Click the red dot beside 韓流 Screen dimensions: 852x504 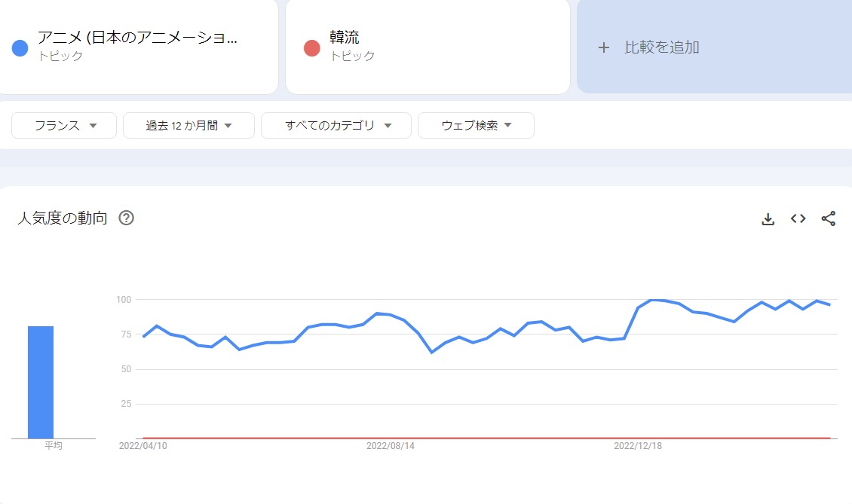(312, 48)
